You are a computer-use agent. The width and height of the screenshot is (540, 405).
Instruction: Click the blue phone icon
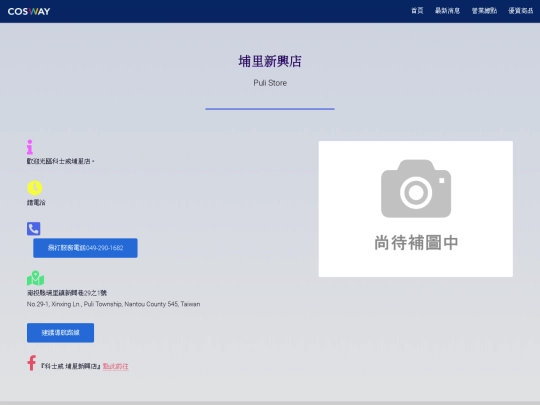click(33, 229)
